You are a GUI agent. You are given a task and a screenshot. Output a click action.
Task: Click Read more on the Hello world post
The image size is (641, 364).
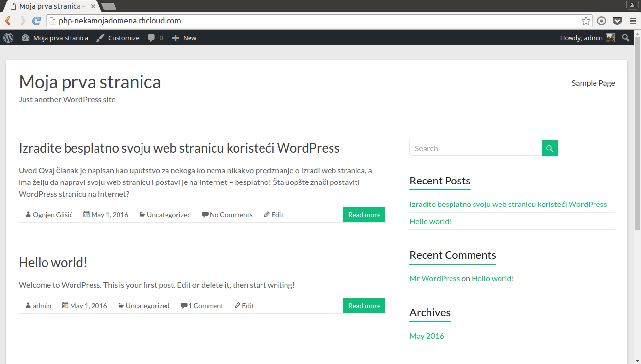tap(364, 306)
